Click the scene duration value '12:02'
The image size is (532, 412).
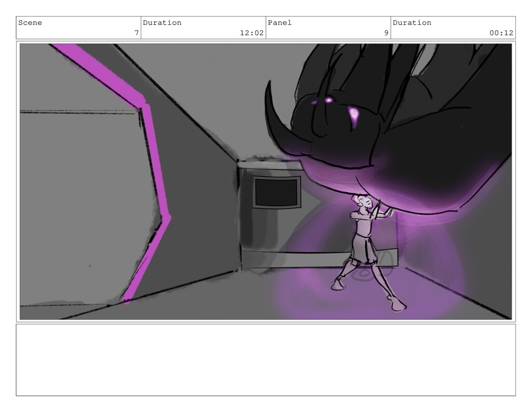click(252, 33)
